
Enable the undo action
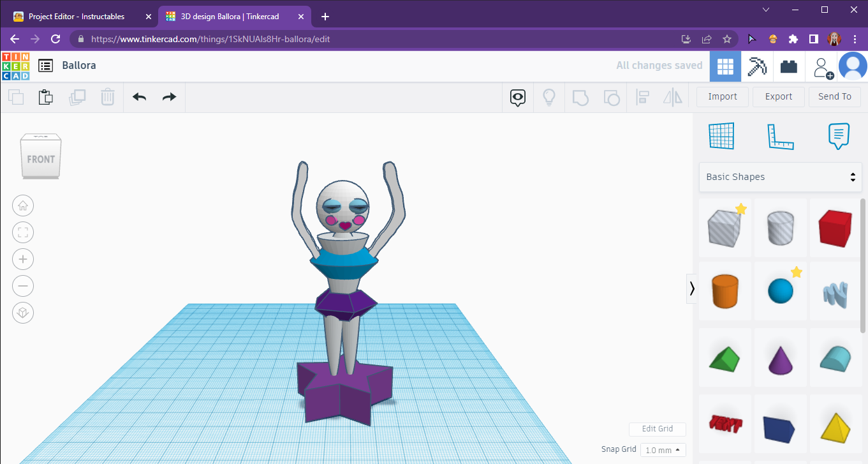[139, 97]
